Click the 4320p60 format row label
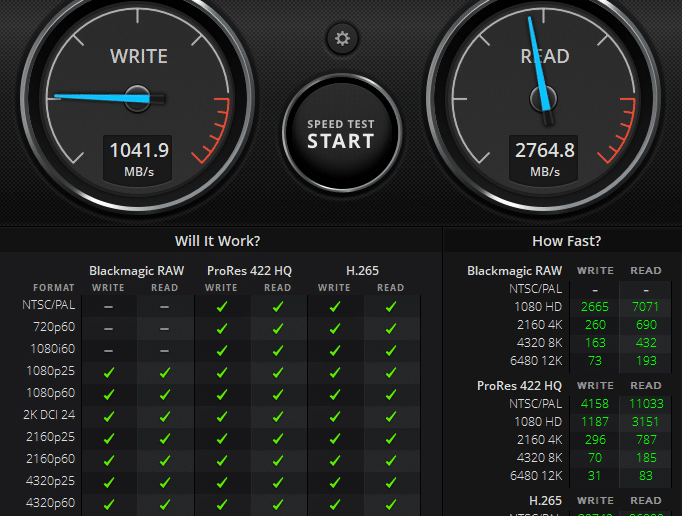Viewport: 682px width, 516px height. pos(50,503)
